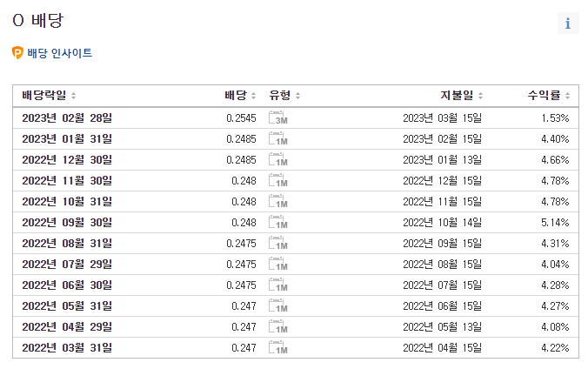Sort by 배당 column header

240,96
